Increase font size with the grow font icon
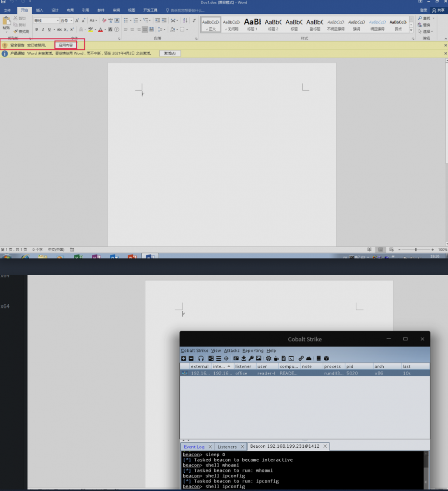 [x=77, y=20]
